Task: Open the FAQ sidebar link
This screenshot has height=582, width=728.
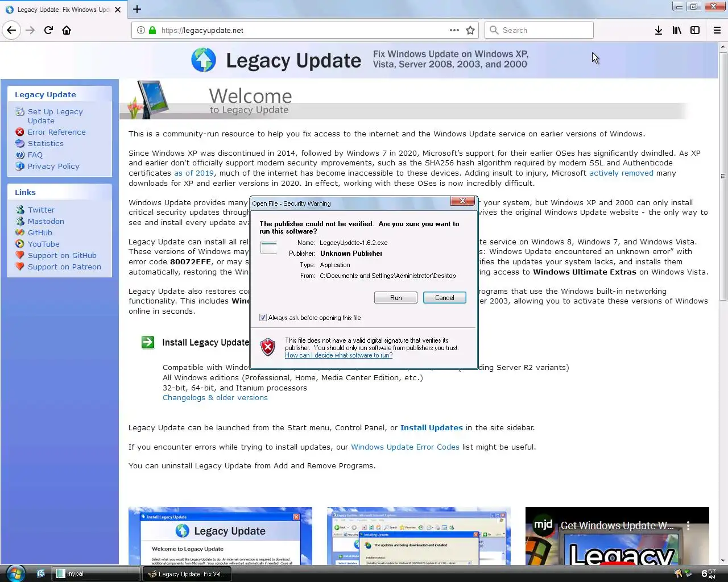Action: (35, 155)
